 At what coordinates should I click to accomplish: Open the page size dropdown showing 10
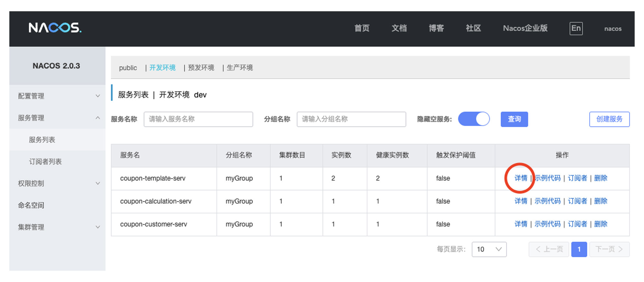pos(489,249)
